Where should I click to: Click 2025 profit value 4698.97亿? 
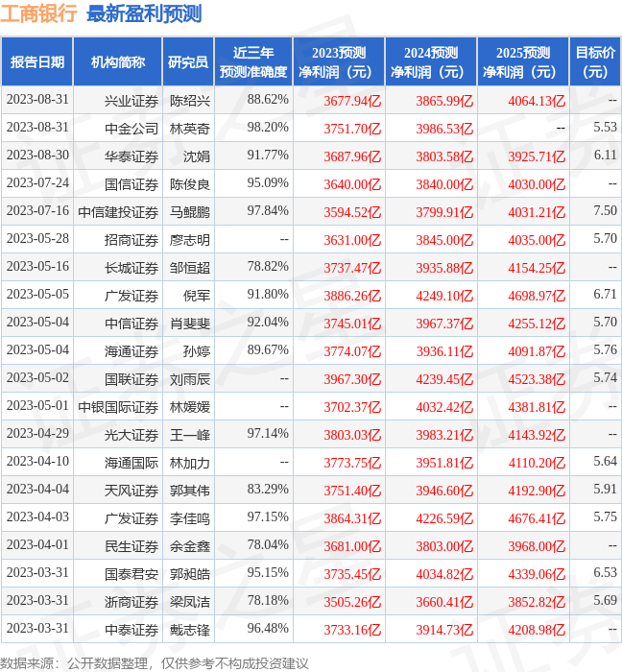(537, 296)
